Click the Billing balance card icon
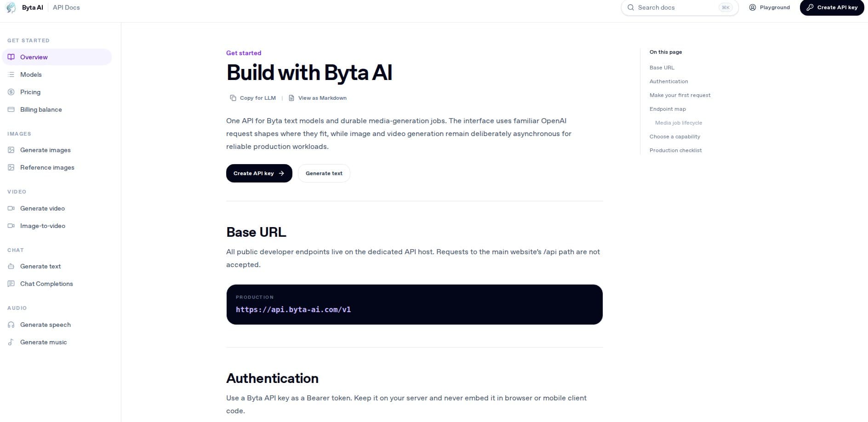Viewport: 868px width, 422px height. [11, 109]
